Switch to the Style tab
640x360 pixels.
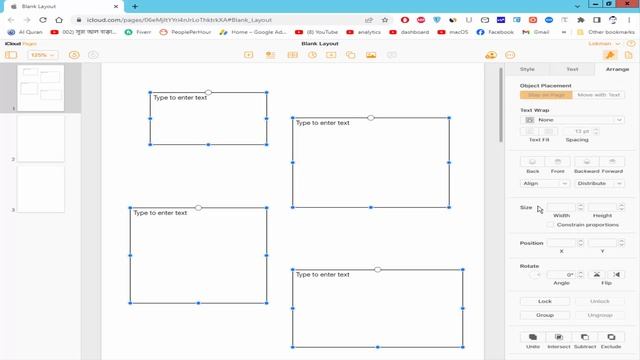point(527,69)
